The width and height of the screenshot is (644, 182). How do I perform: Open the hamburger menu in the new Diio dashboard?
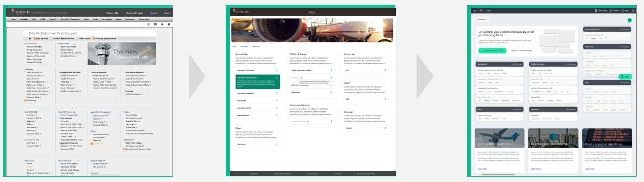click(x=474, y=10)
